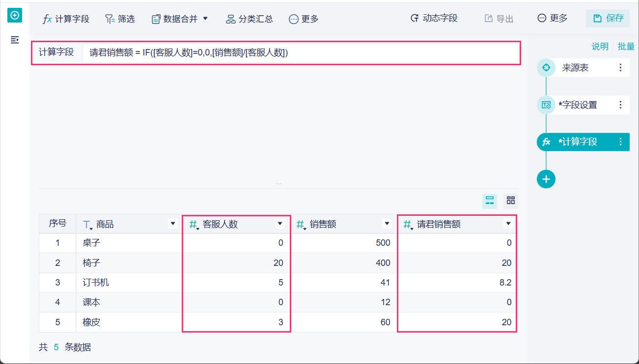Viewport: 639px width, 364px height.
Task: Select the 订书机 cell
Action: [129, 283]
